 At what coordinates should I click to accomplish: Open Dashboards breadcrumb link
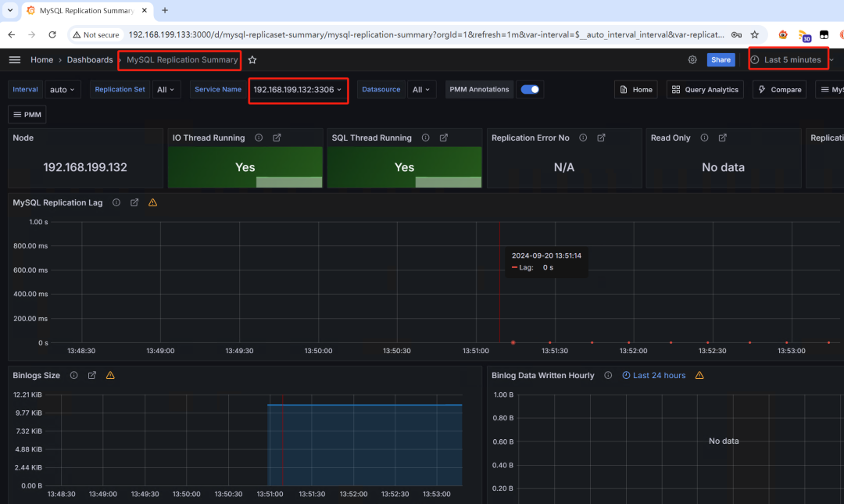pyautogui.click(x=90, y=59)
